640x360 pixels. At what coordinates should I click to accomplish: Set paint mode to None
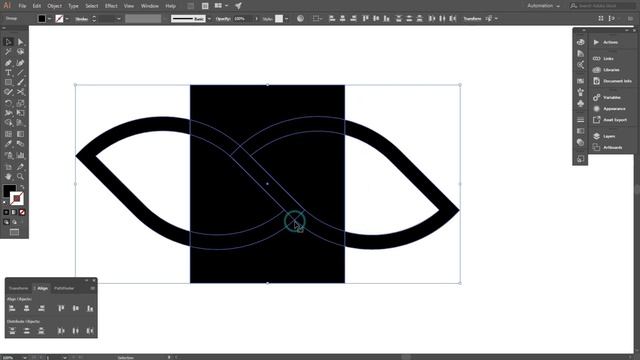pos(22,212)
